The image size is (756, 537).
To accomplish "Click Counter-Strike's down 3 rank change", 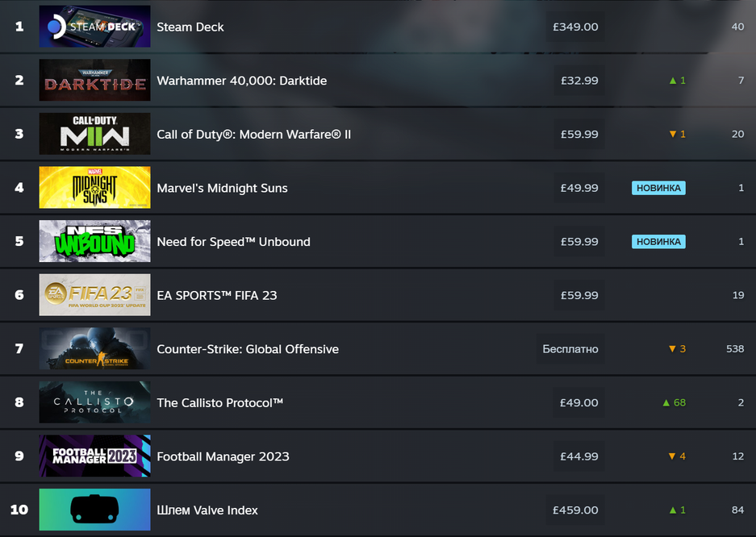I will coord(677,348).
